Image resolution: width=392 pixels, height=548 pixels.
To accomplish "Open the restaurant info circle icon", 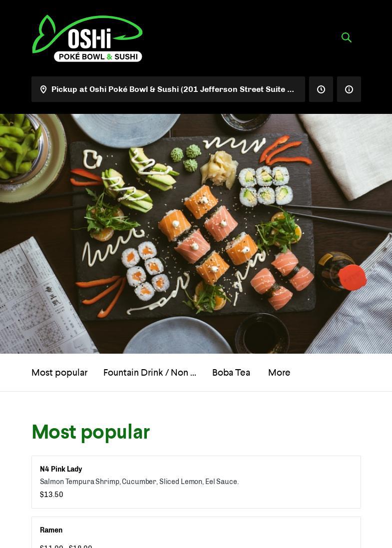I will 349,89.
